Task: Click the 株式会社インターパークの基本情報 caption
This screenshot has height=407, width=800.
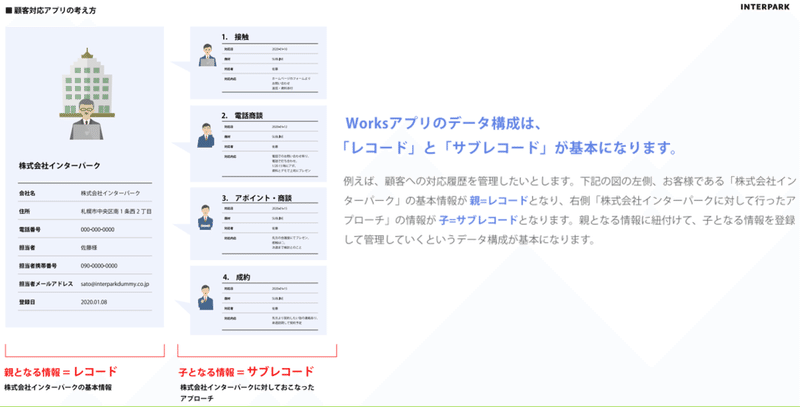Action: click(58, 388)
